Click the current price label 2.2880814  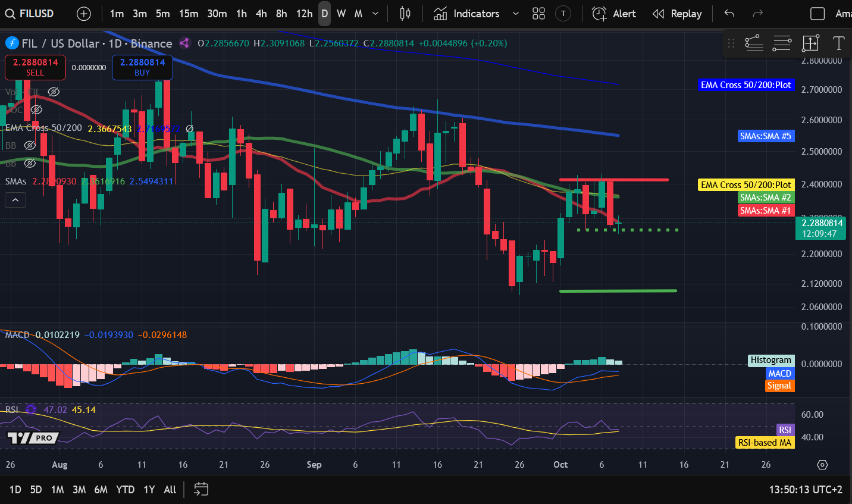coord(822,228)
